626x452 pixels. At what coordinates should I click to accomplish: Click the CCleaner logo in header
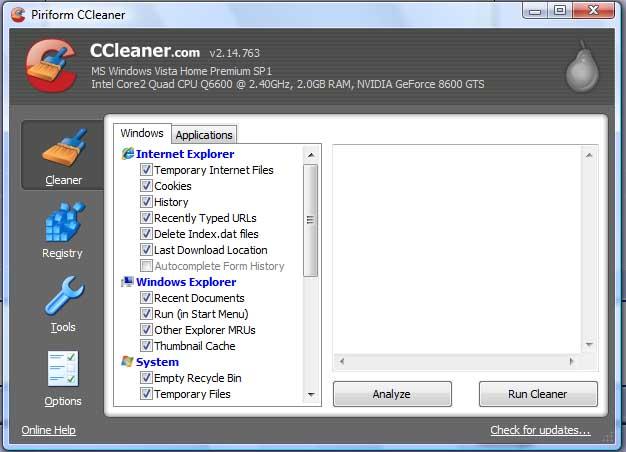click(51, 66)
